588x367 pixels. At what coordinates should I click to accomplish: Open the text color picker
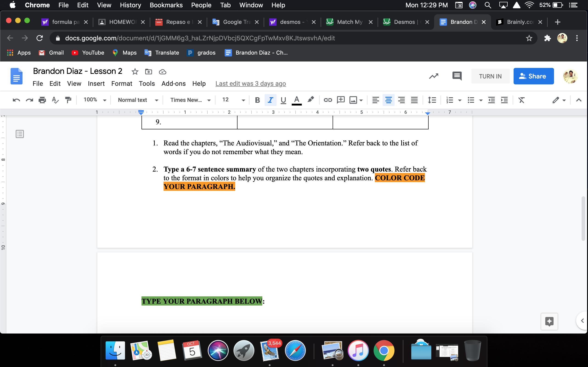[297, 100]
